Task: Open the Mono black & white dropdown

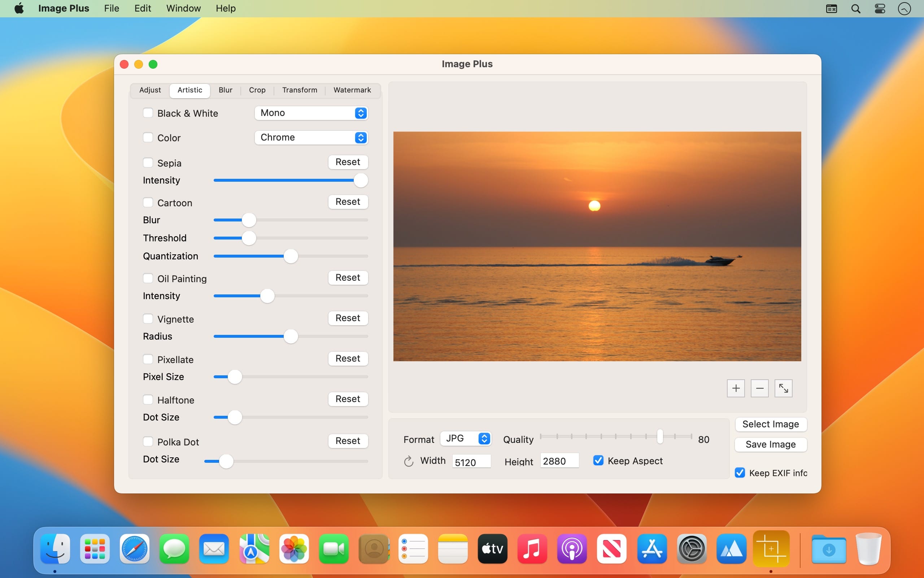Action: (x=311, y=113)
